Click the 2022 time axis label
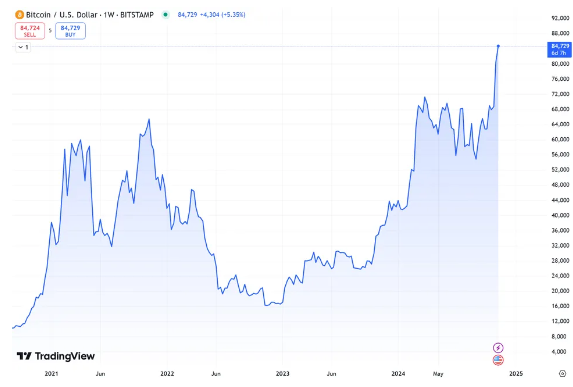 [167, 374]
